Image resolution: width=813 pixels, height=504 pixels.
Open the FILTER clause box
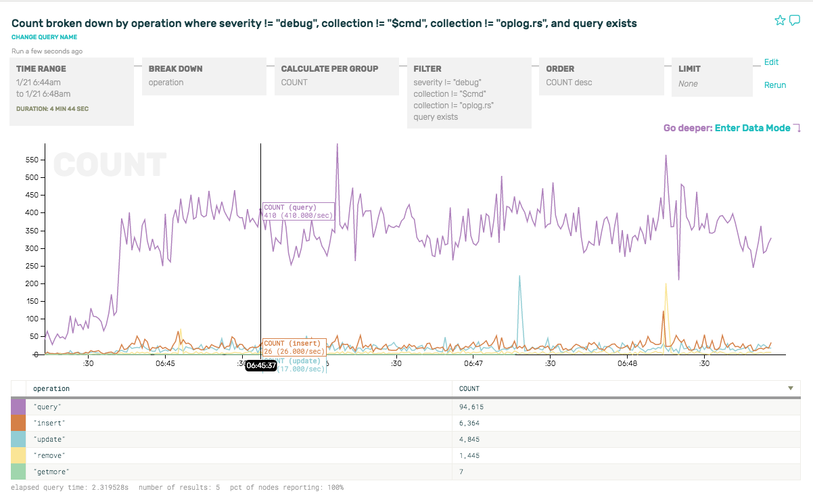[x=472, y=93]
